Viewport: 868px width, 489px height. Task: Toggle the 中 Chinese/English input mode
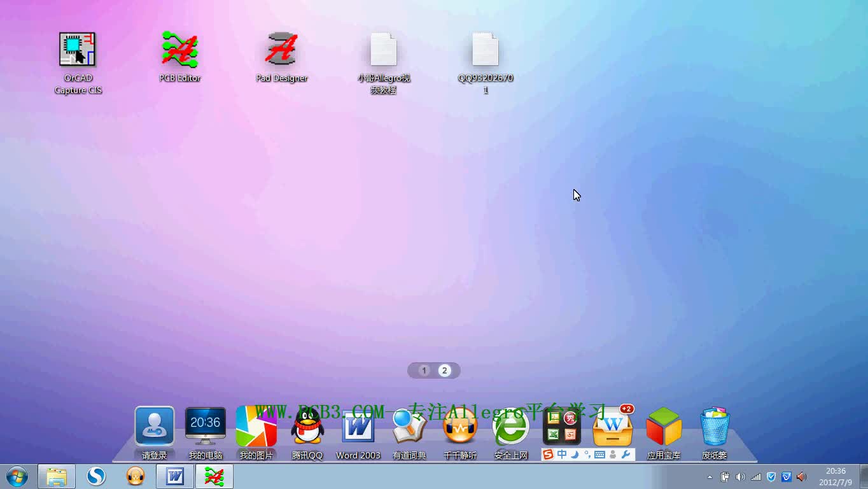(x=562, y=455)
